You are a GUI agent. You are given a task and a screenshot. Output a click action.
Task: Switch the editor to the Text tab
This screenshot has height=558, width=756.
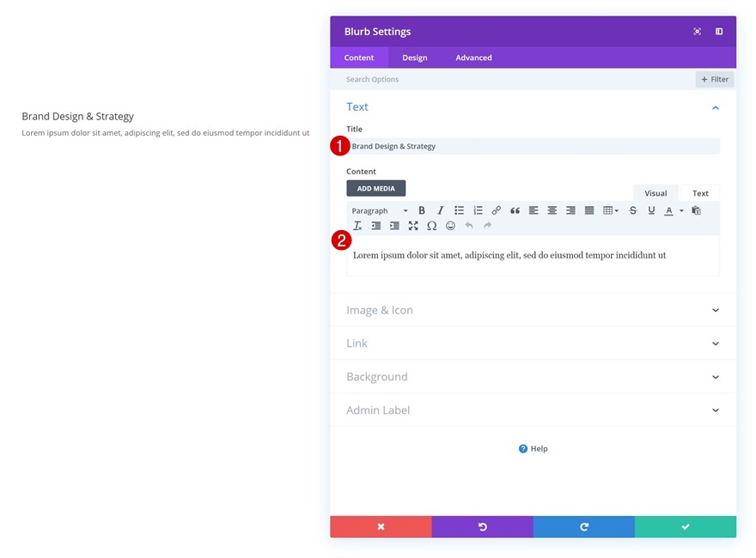tap(700, 193)
